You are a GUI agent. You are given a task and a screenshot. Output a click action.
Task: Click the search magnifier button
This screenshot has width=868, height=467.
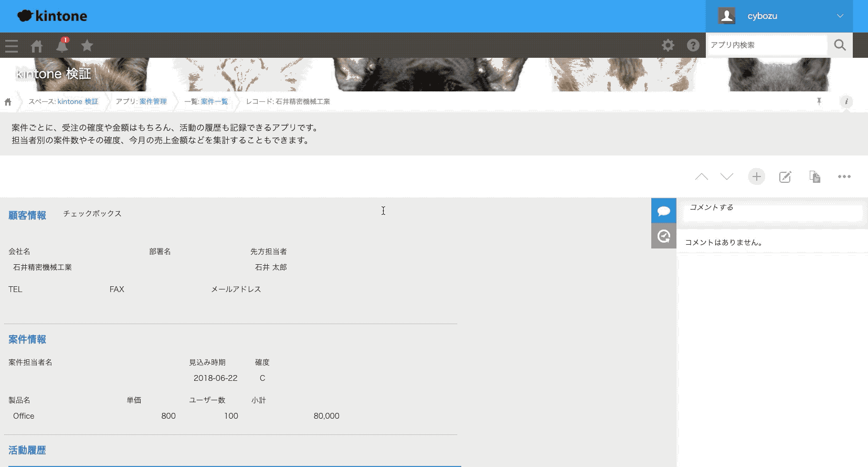point(840,45)
